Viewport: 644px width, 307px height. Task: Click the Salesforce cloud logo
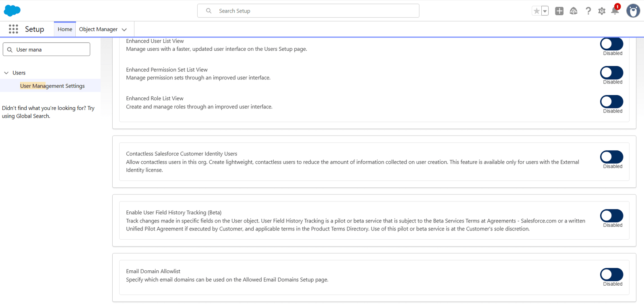click(12, 10)
